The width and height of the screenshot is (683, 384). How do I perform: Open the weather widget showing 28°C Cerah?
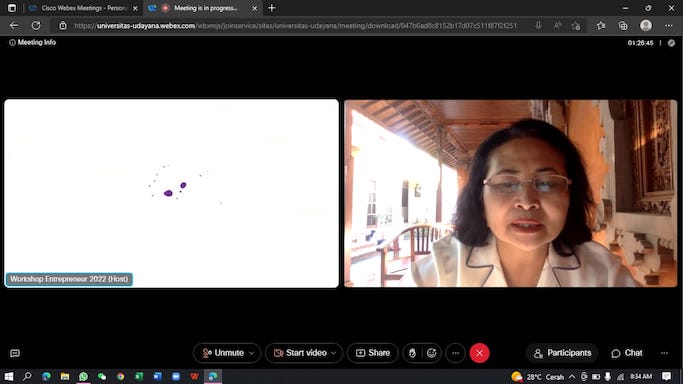(538, 377)
